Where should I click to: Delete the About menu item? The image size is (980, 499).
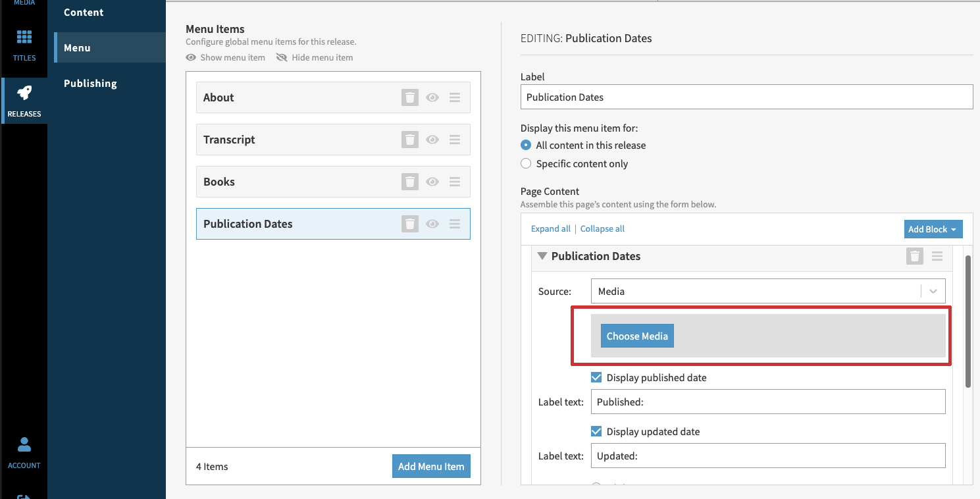(x=409, y=97)
